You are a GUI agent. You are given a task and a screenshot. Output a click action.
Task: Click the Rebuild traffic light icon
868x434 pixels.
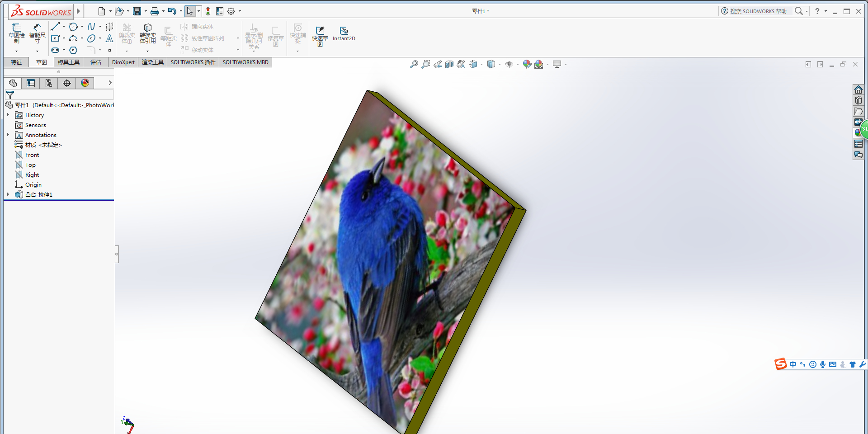click(208, 11)
